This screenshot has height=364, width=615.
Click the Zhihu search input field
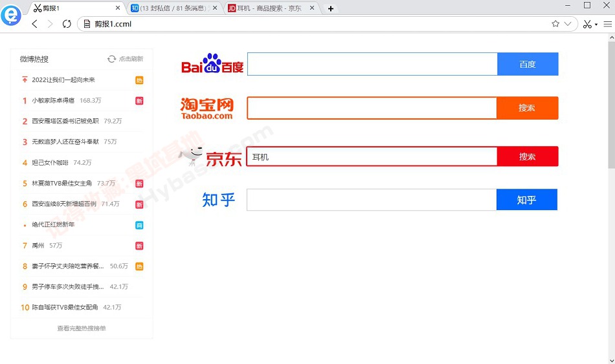point(372,200)
